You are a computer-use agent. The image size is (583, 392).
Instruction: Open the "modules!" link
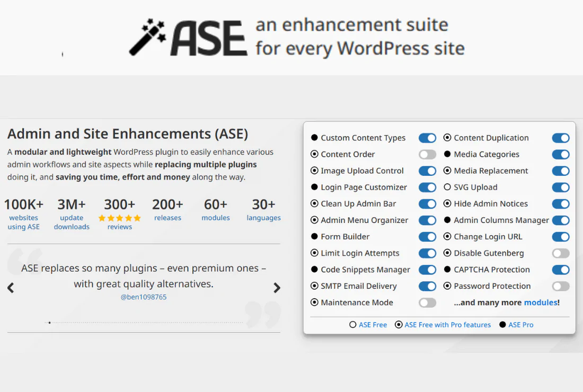pyautogui.click(x=541, y=302)
